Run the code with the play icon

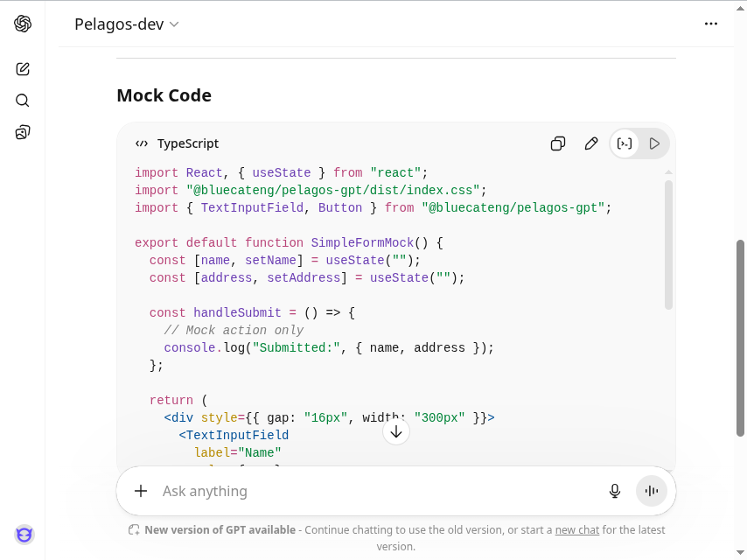tap(654, 143)
